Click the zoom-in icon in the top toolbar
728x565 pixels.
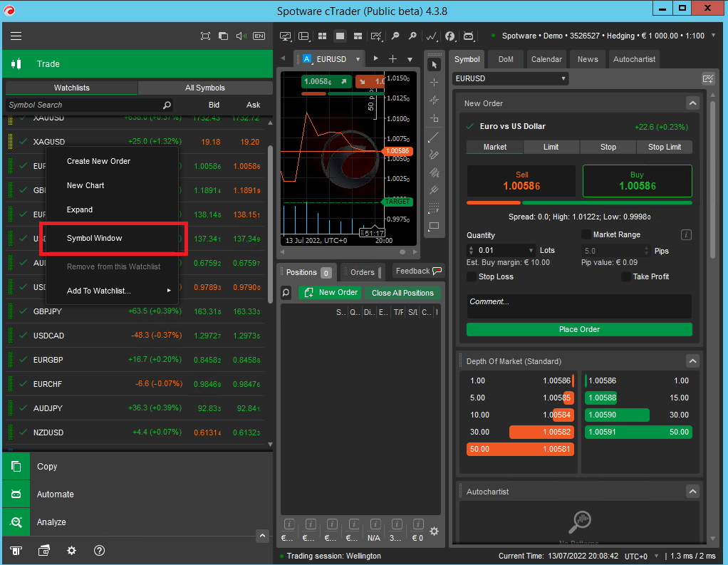[413, 36]
